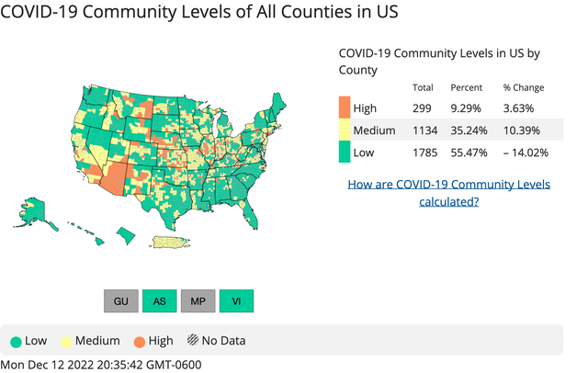
Task: Click Maine on the county map
Action: 277,102
